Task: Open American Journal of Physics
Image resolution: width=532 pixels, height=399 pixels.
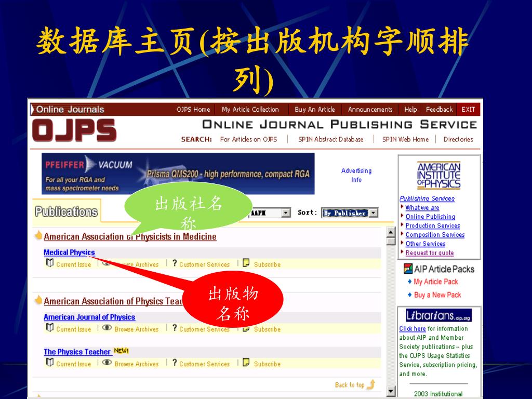Action: [89, 317]
